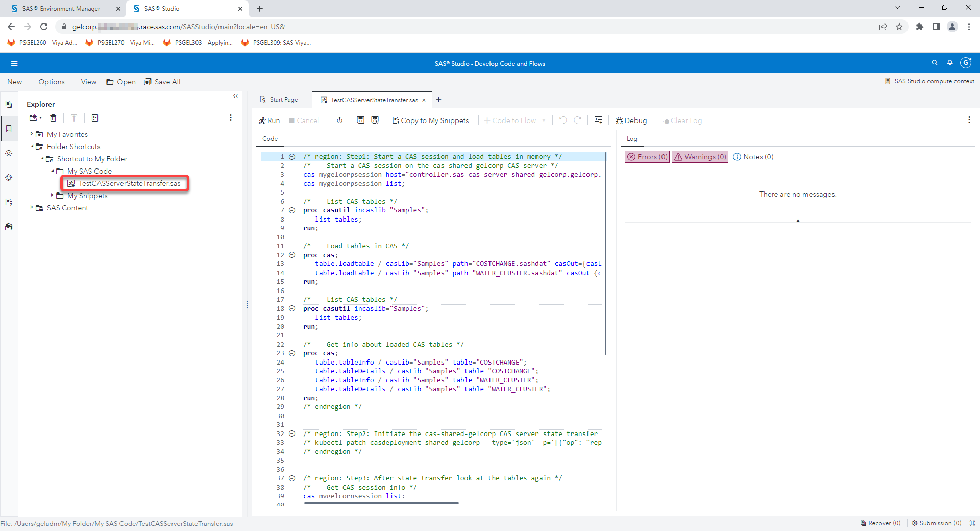Click the Save As icon in the code toolbar
Screen dimensions: 980x531
[x=375, y=120]
